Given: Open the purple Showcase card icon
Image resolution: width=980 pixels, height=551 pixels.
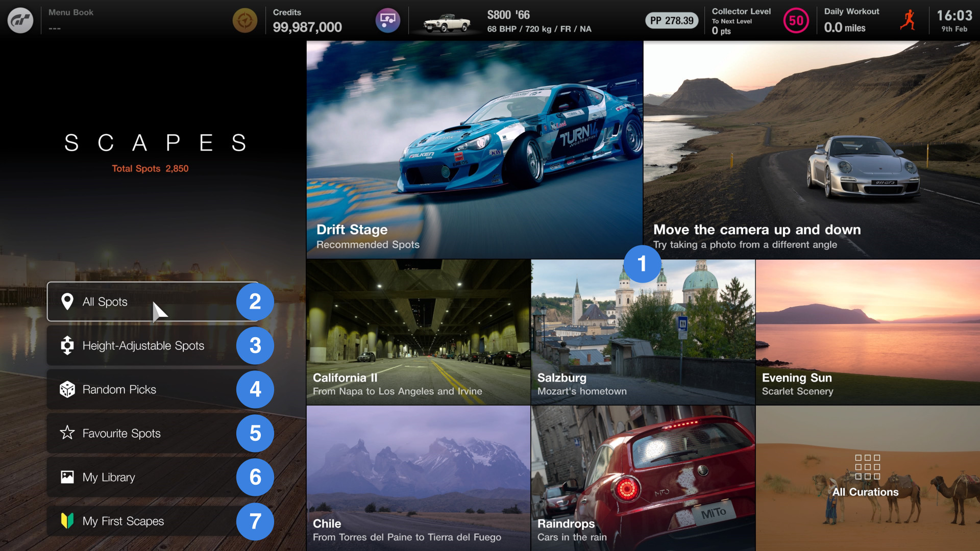Looking at the screenshot, I should click(388, 20).
